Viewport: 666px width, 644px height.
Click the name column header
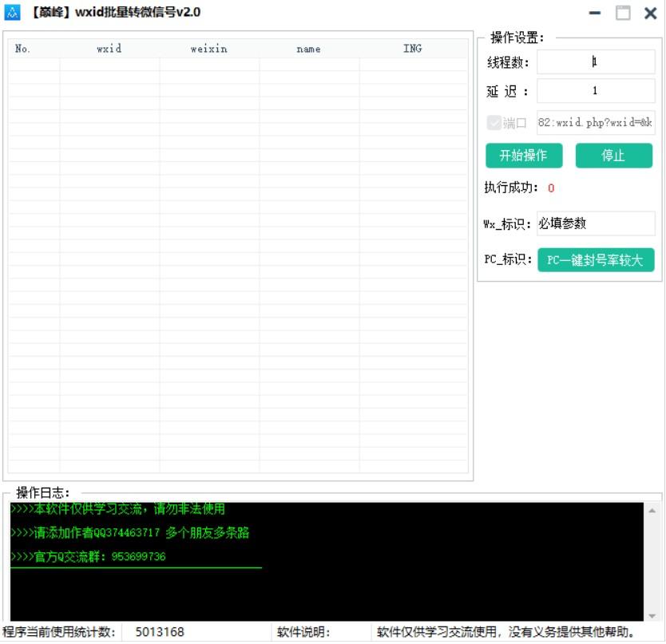[307, 48]
